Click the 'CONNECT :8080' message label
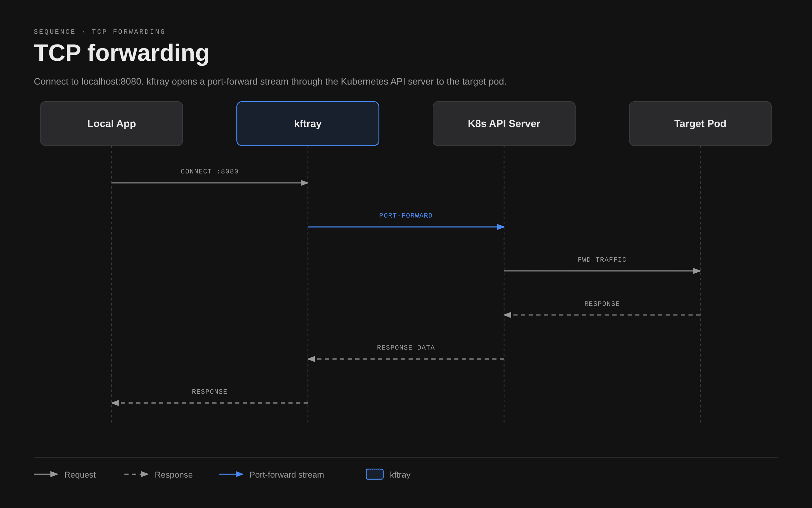 click(x=210, y=171)
